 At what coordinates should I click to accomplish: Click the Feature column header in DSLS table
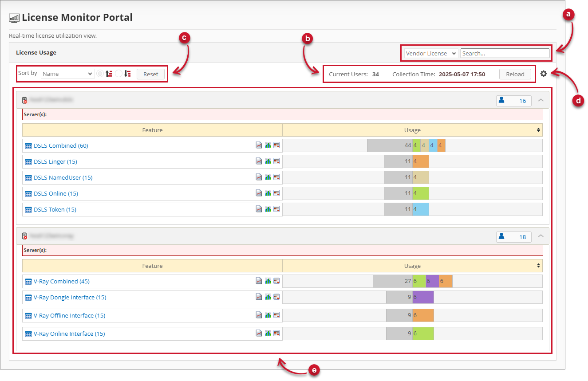point(152,130)
